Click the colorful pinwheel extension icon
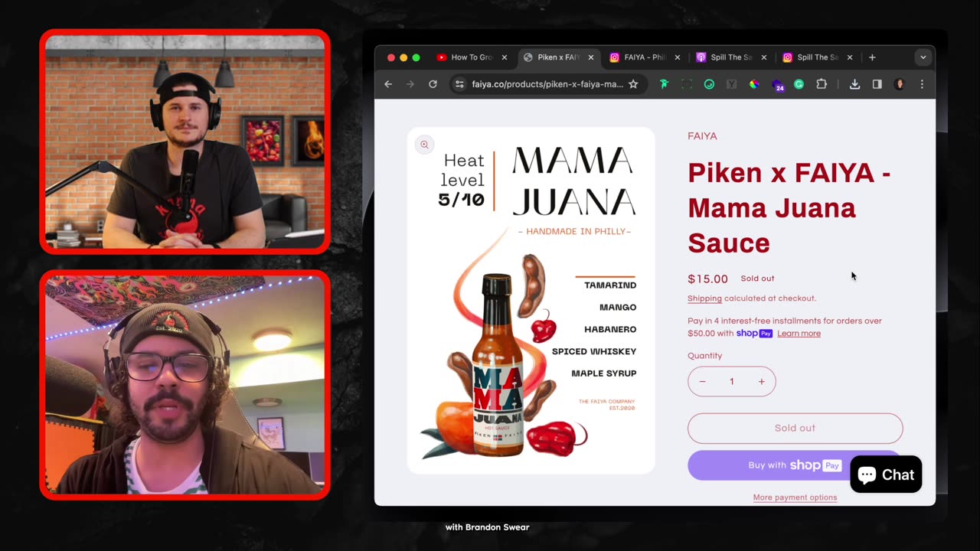980x551 pixels. 754,84
